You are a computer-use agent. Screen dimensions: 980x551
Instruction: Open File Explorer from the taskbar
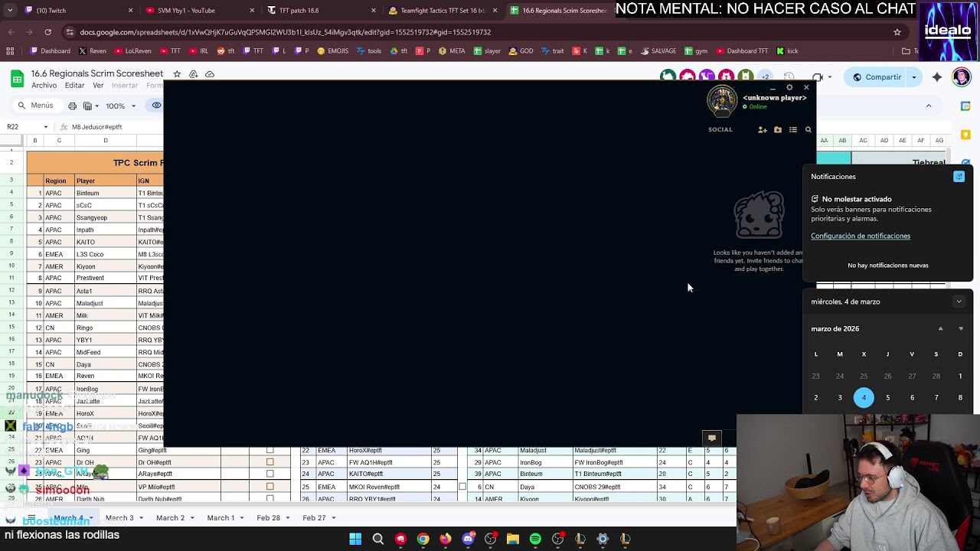tap(513, 540)
